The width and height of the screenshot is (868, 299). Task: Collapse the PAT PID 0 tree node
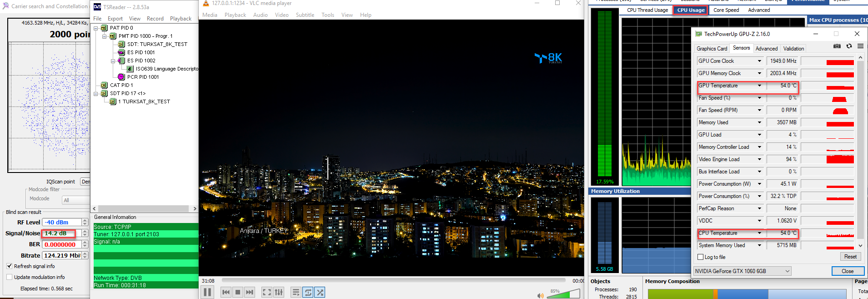pyautogui.click(x=96, y=28)
